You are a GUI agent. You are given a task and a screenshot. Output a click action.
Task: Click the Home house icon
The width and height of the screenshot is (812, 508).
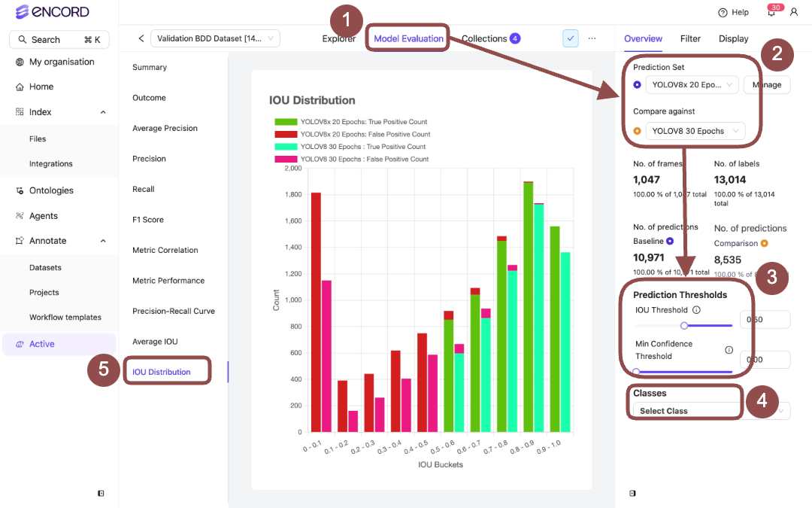click(x=20, y=87)
